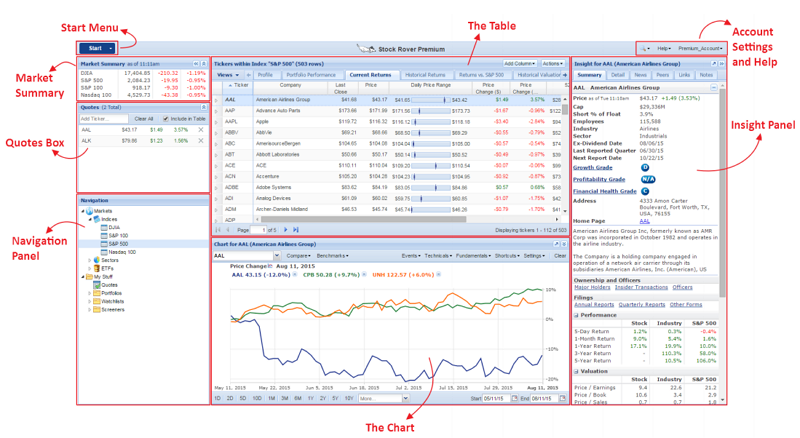Open the Help menu

click(x=664, y=48)
